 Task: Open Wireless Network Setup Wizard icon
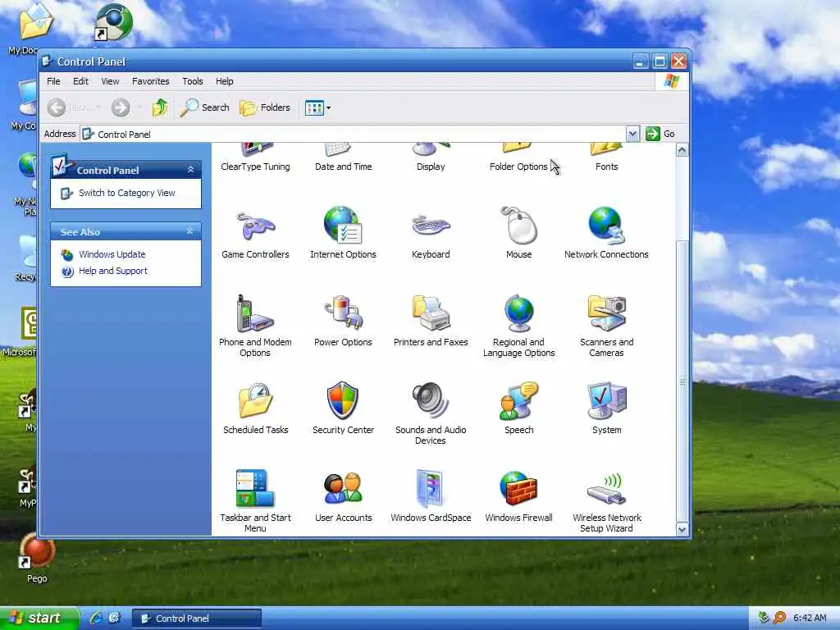[x=606, y=489]
